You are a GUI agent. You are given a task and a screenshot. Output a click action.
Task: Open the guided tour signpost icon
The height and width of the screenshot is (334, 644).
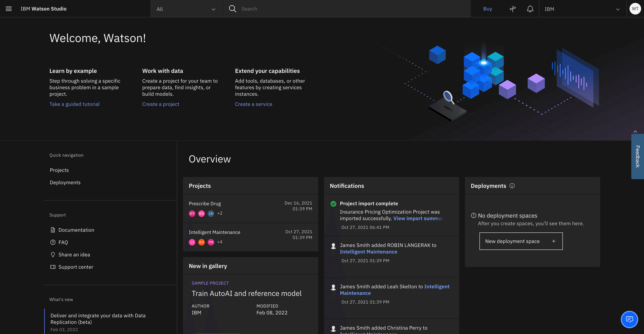pos(512,9)
